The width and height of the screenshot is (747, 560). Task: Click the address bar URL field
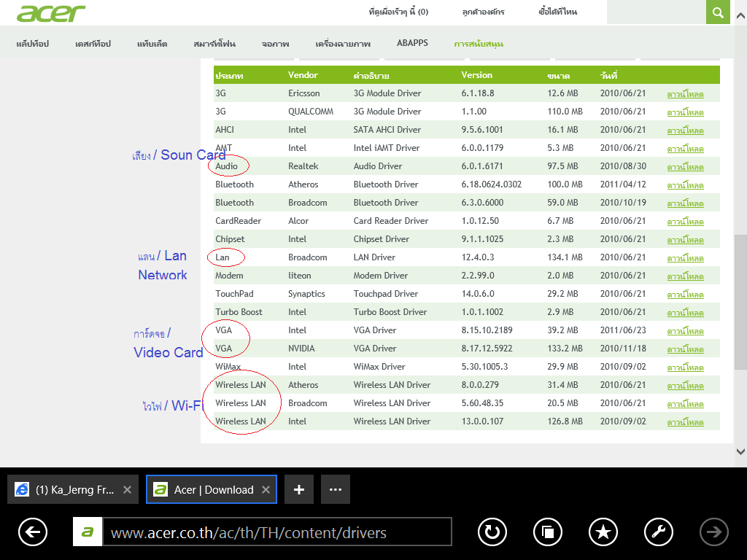276,532
